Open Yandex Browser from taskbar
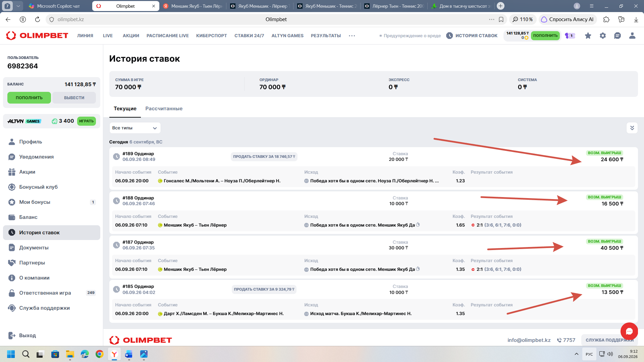 pyautogui.click(x=114, y=354)
